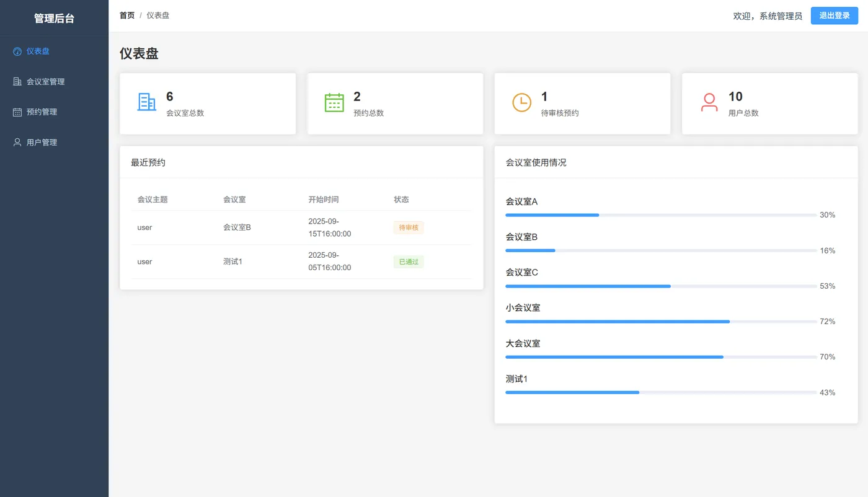
Task: Click the 43% usage value
Action: [x=828, y=392]
